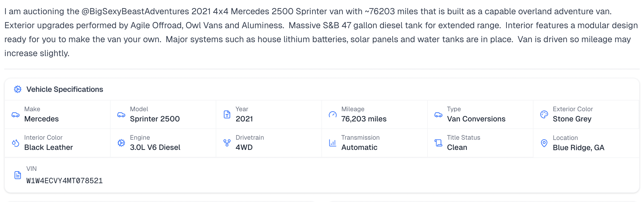This screenshot has width=644, height=202.
Task: Click the gear icon beside Vehicle Specifications
Action: pyautogui.click(x=18, y=89)
